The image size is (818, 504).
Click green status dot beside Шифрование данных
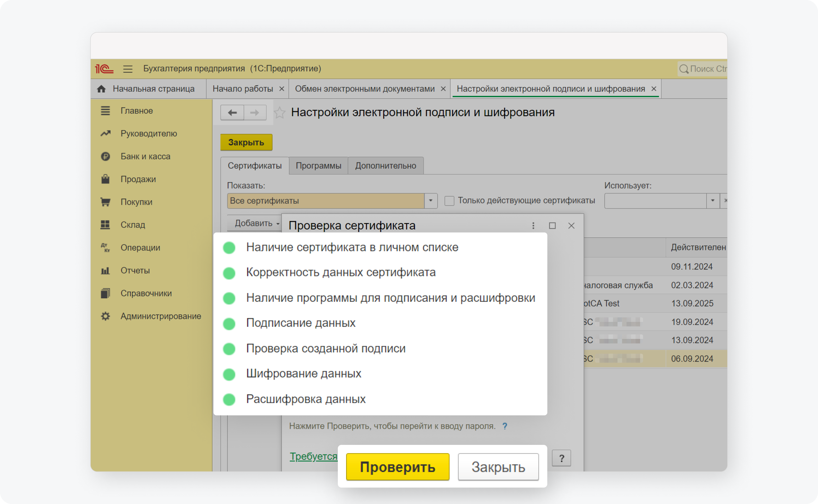coord(229,374)
